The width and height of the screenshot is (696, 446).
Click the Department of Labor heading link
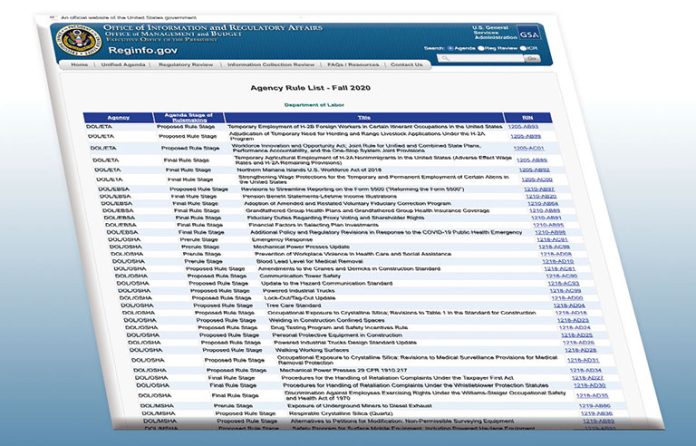(314, 105)
